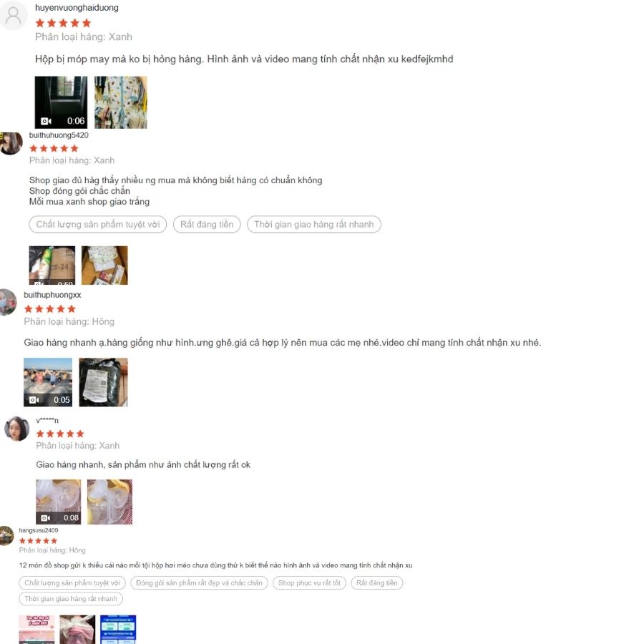Play the 0:06 review video

61,102
